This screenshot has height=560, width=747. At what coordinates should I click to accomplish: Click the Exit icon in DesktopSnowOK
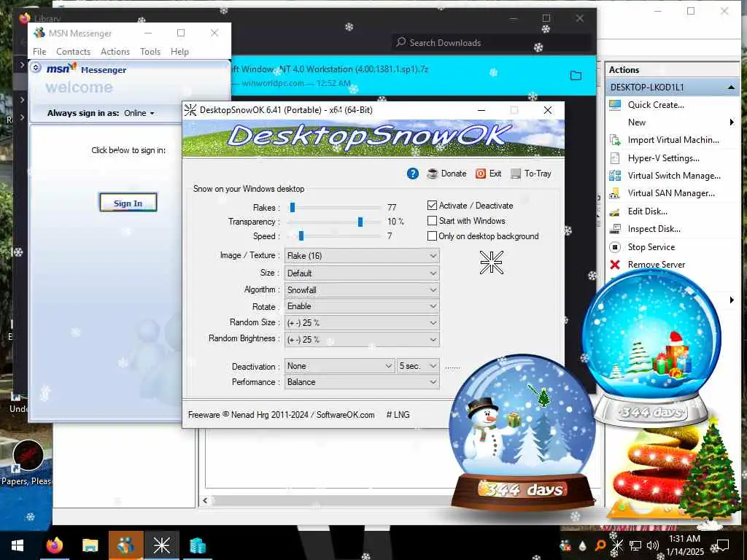pos(481,174)
